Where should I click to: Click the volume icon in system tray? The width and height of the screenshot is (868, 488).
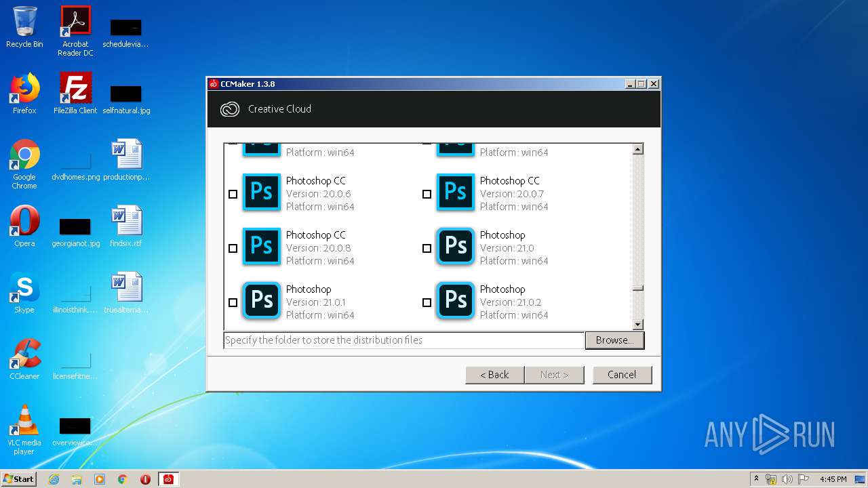pos(787,479)
